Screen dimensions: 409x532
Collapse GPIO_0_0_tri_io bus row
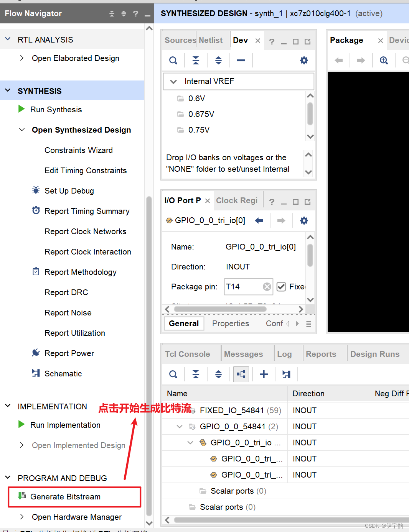tap(190, 443)
